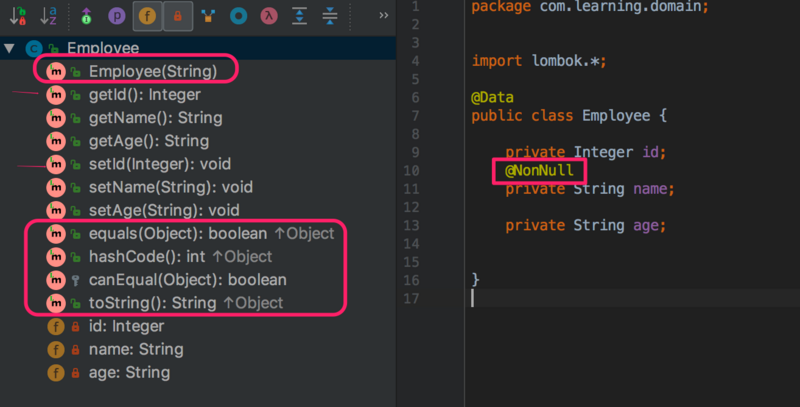Toggle sort by visibility button
The width and height of the screenshot is (800, 407).
[x=18, y=16]
